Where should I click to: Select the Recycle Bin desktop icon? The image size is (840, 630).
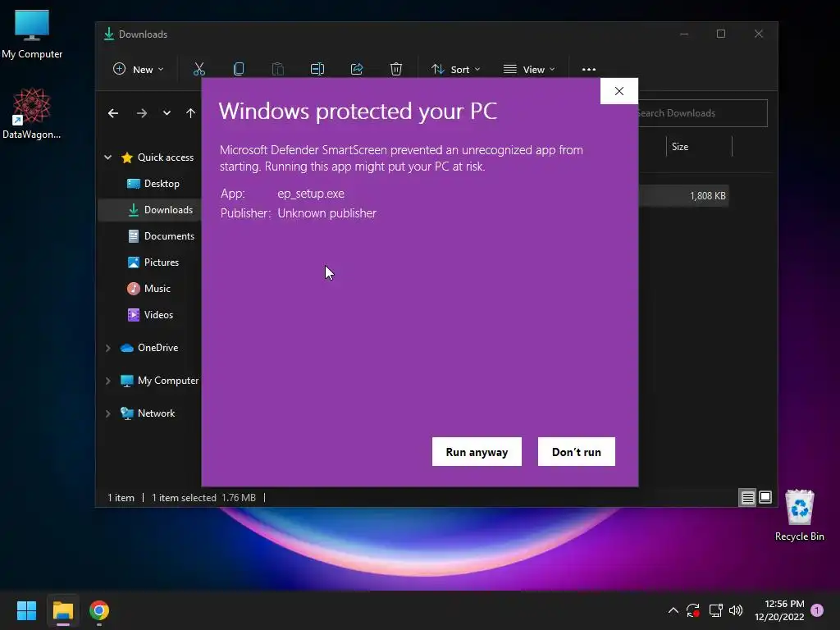[x=799, y=515]
